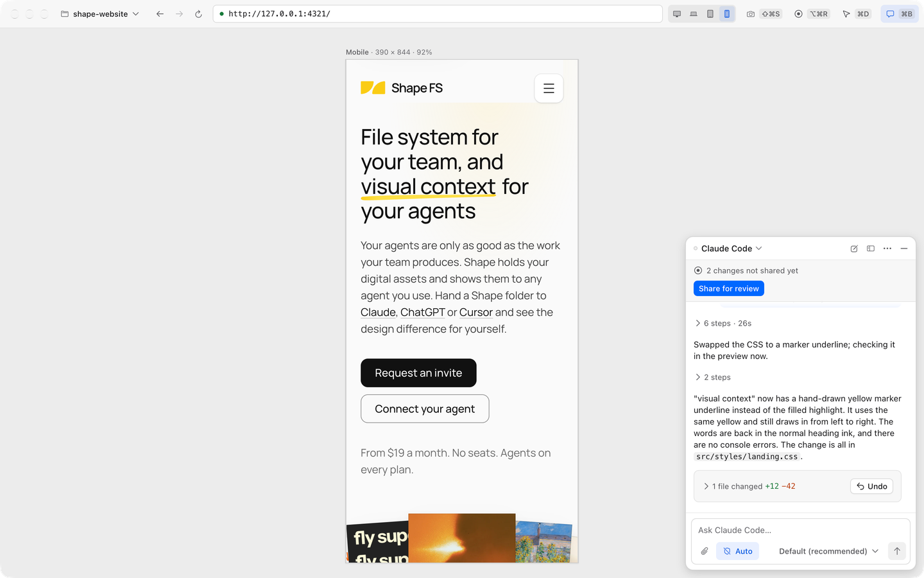Viewport: 924px width, 578px height.
Task: Click the URL address bar
Action: click(438, 13)
